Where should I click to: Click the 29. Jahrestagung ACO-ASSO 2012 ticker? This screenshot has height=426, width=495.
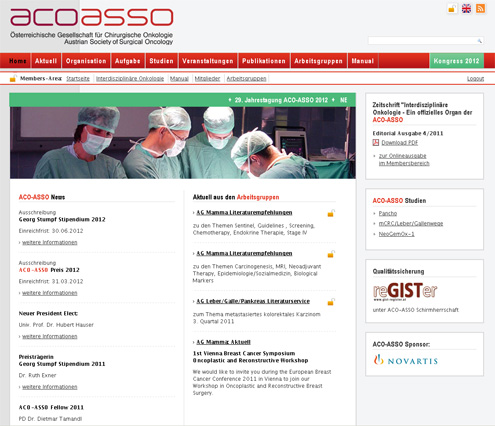281,100
